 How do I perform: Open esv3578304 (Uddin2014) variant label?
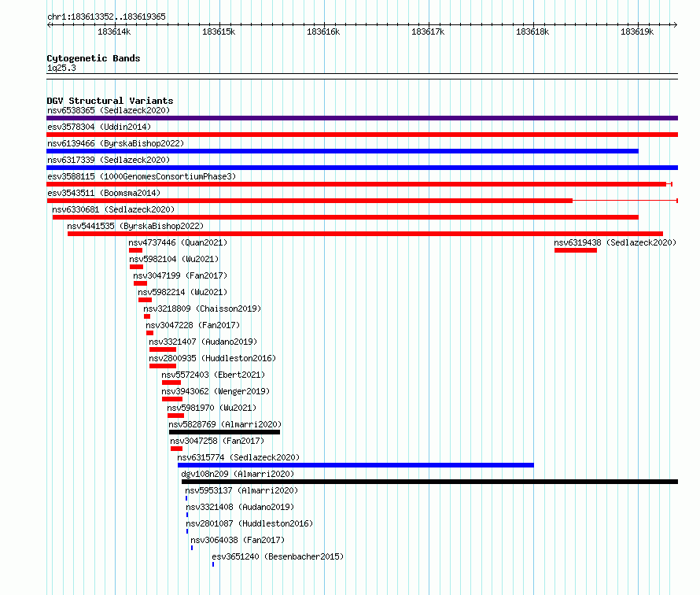99,127
